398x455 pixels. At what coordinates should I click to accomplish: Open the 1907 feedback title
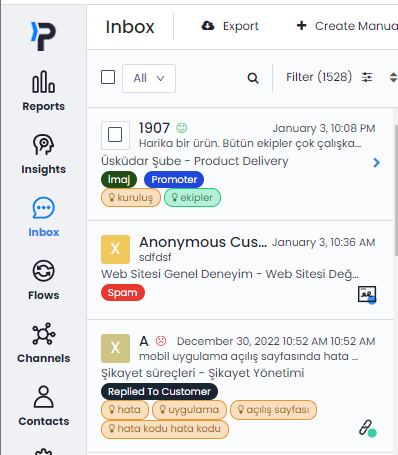[x=154, y=128]
